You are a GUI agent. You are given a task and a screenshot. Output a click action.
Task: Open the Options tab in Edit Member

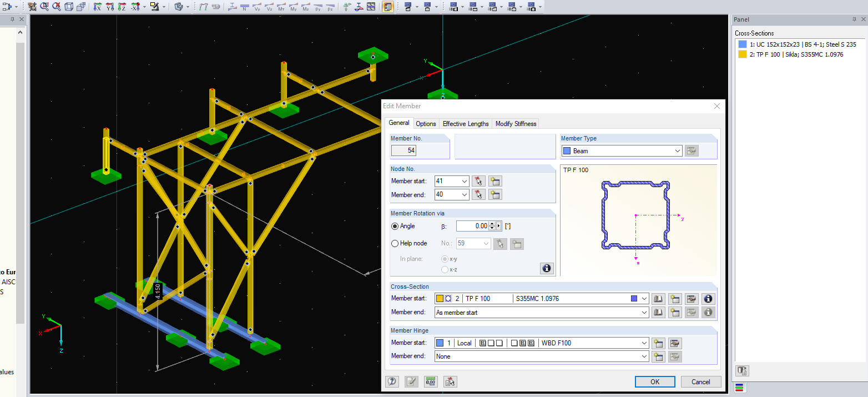(426, 123)
